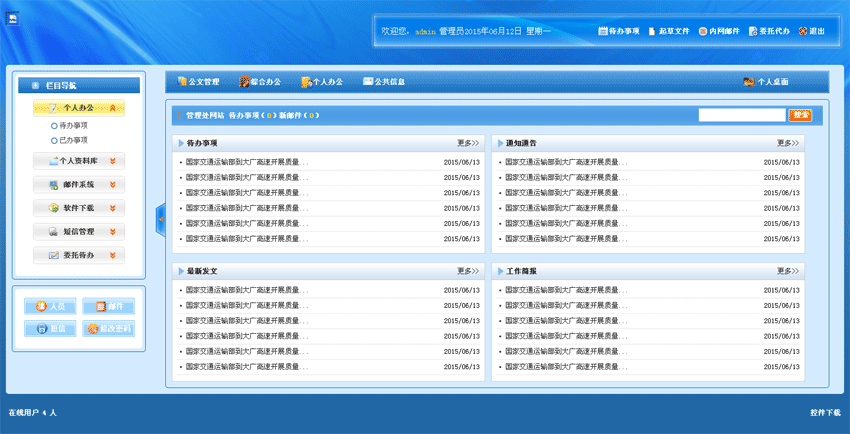Open 个人桌面 using its icon

pyautogui.click(x=749, y=82)
